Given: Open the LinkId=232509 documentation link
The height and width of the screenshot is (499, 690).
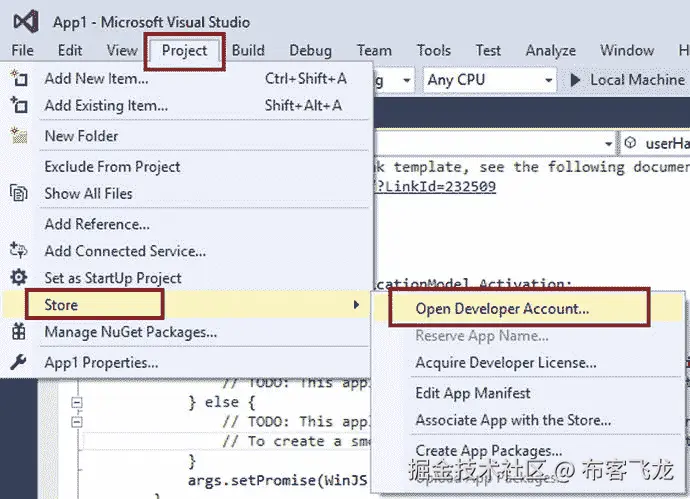Looking at the screenshot, I should point(436,186).
